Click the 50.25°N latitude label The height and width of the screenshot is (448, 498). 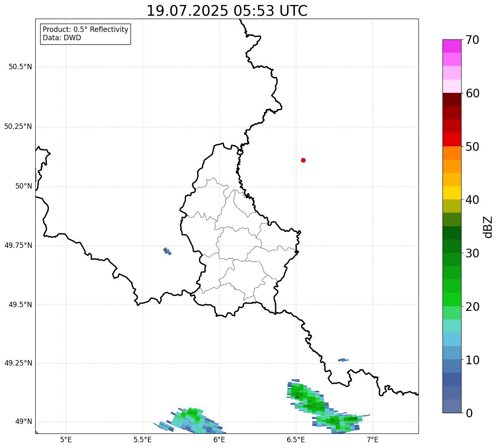pos(18,126)
